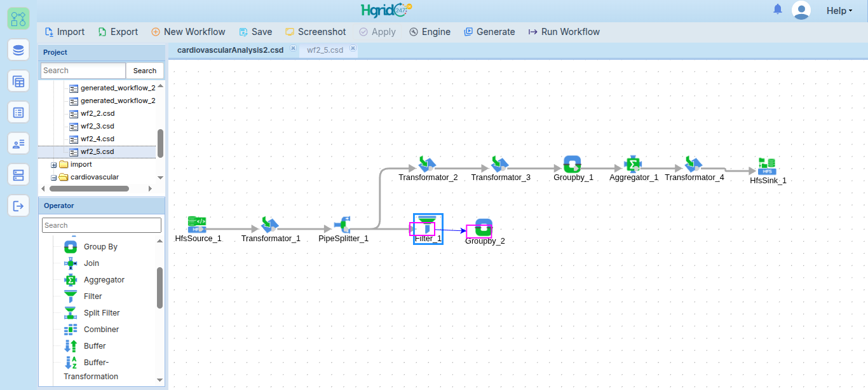Select the Groupby_2 node on the canvas
The image size is (868, 390).
pos(484,228)
